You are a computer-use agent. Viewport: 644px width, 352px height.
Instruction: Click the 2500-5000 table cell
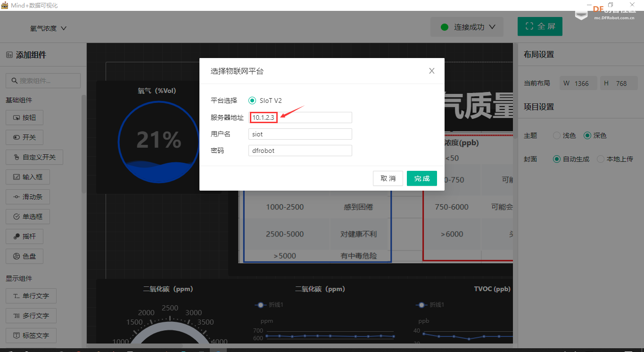[285, 234]
